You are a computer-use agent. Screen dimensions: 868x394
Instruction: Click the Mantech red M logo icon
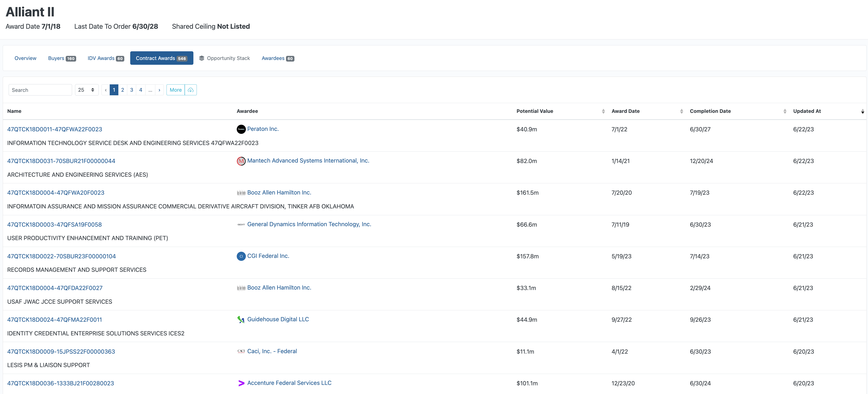[241, 161]
